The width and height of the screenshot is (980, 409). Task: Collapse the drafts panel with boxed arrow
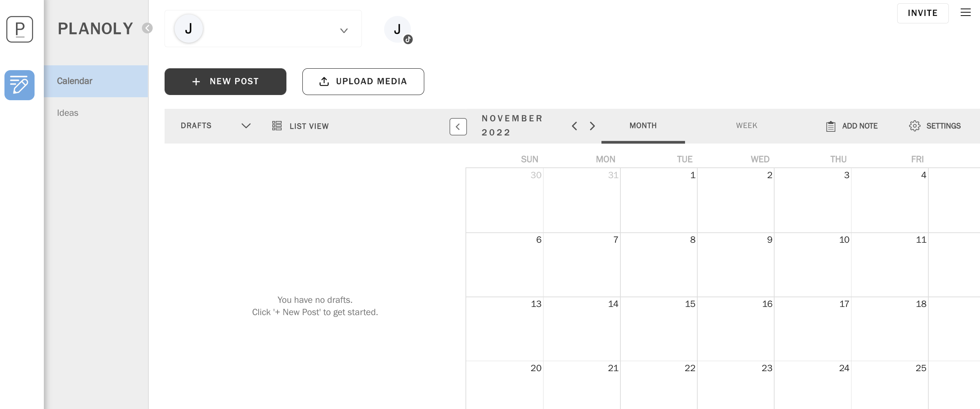(458, 127)
